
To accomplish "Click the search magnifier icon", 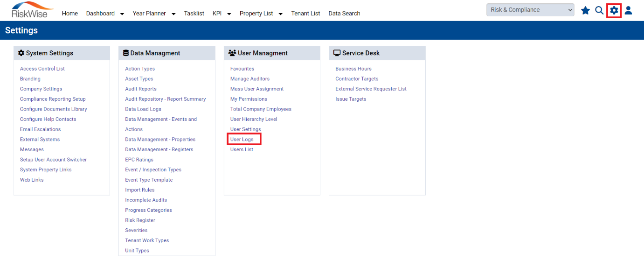I will (600, 10).
